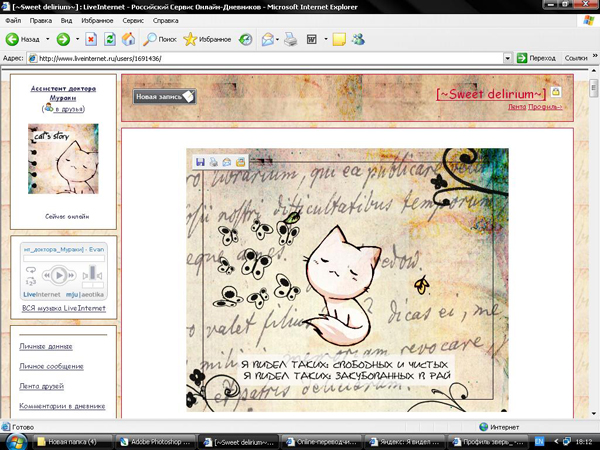Save the picture via image toolbar disk icon

pos(200,162)
